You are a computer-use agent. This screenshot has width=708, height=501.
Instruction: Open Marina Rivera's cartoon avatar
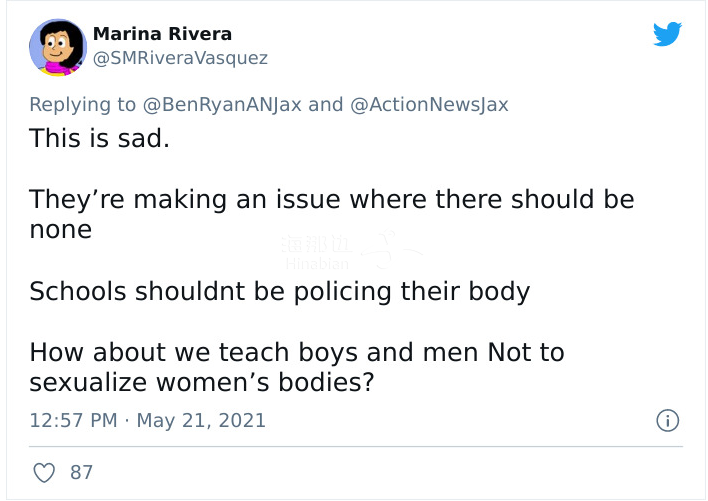tap(58, 47)
